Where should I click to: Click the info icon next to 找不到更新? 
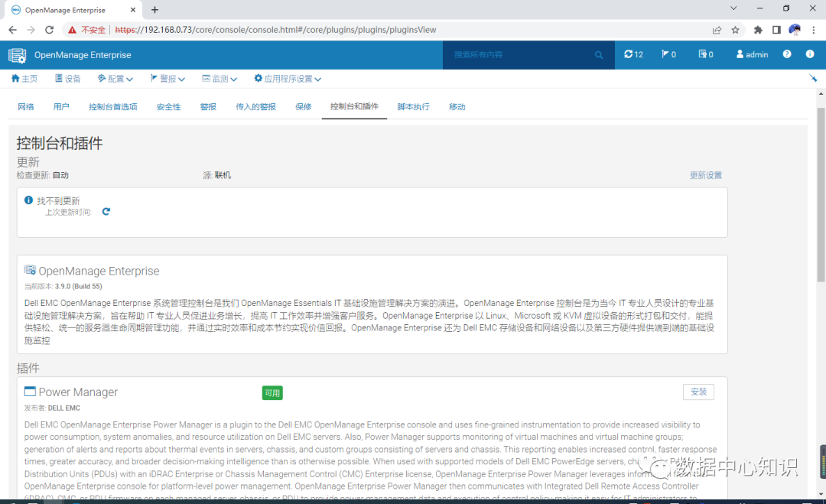click(28, 200)
